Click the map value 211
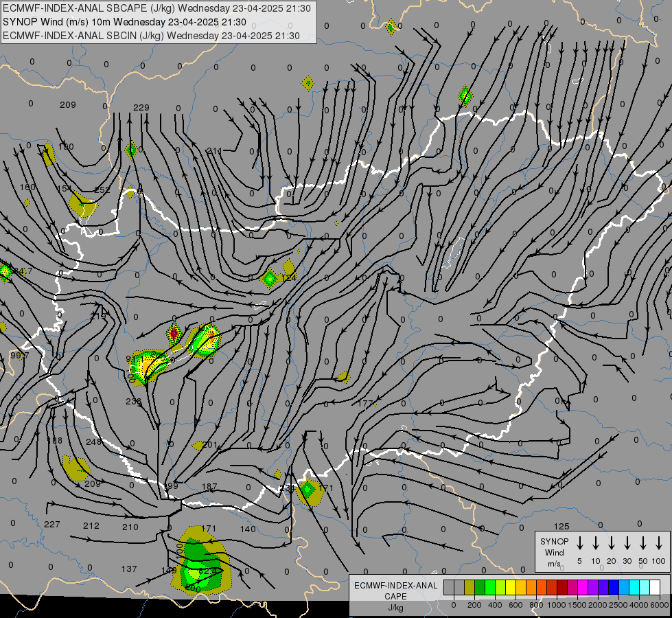Image resolution: width=672 pixels, height=618 pixels. pyautogui.click(x=214, y=150)
